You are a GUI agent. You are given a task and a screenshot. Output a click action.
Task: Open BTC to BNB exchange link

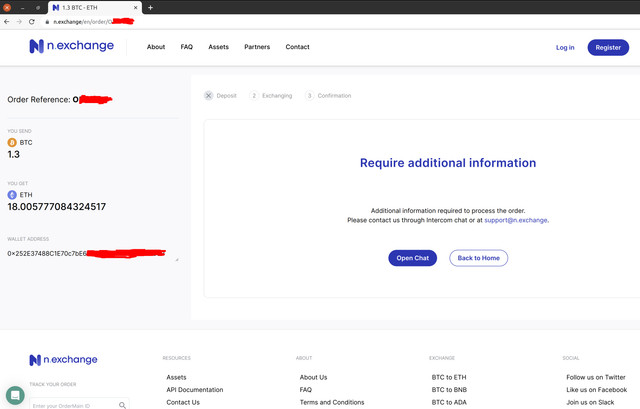click(449, 390)
